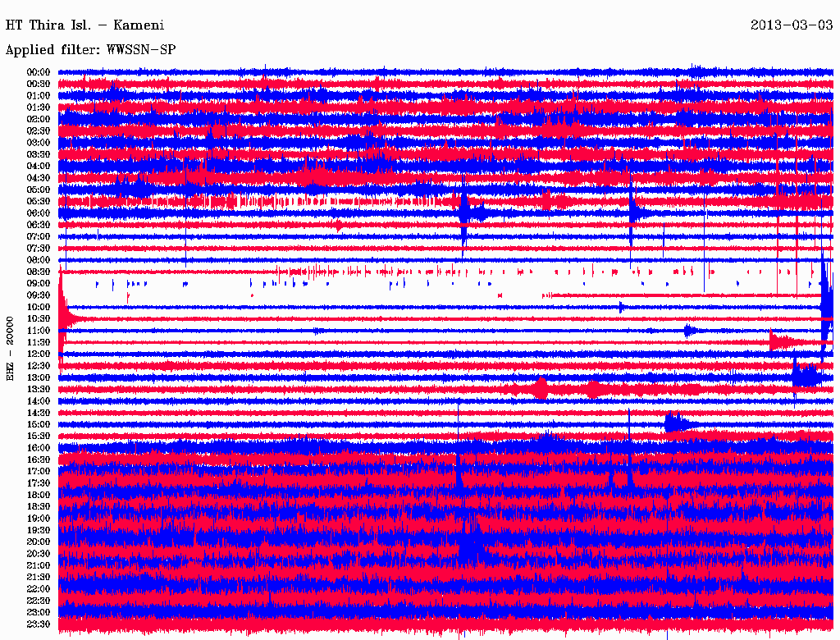Select the 20:00 time label

click(39, 542)
